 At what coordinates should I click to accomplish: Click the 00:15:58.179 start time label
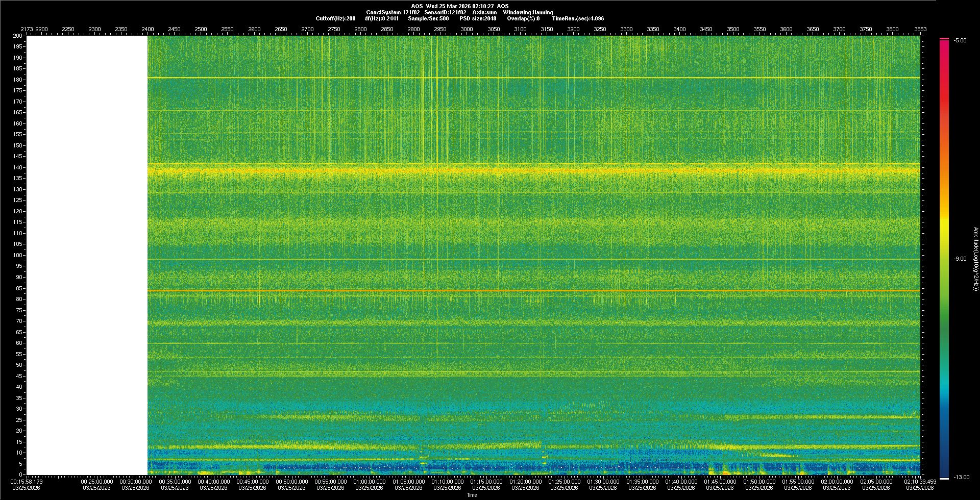[27, 482]
